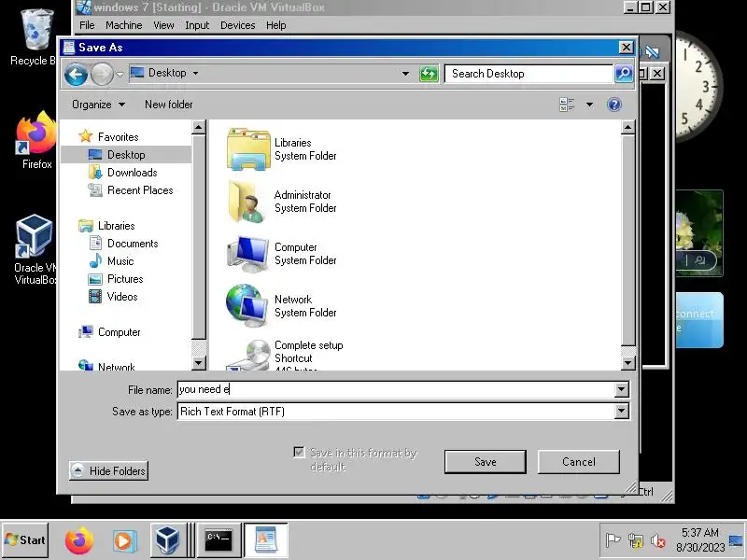747x560 pixels.
Task: Open Oracle VM VirtualBox desktop shortcut
Action: [x=35, y=250]
